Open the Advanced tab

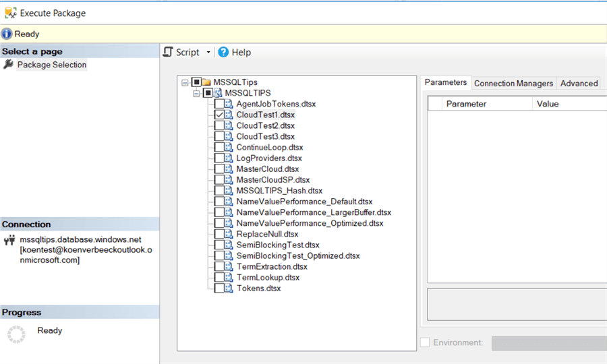[579, 84]
